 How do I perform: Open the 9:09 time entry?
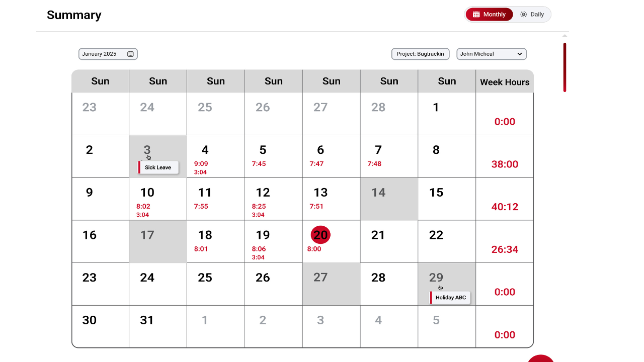tap(201, 164)
